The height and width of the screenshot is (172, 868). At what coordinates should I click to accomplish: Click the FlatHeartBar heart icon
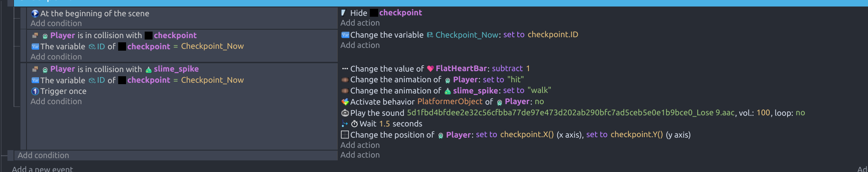(430, 69)
